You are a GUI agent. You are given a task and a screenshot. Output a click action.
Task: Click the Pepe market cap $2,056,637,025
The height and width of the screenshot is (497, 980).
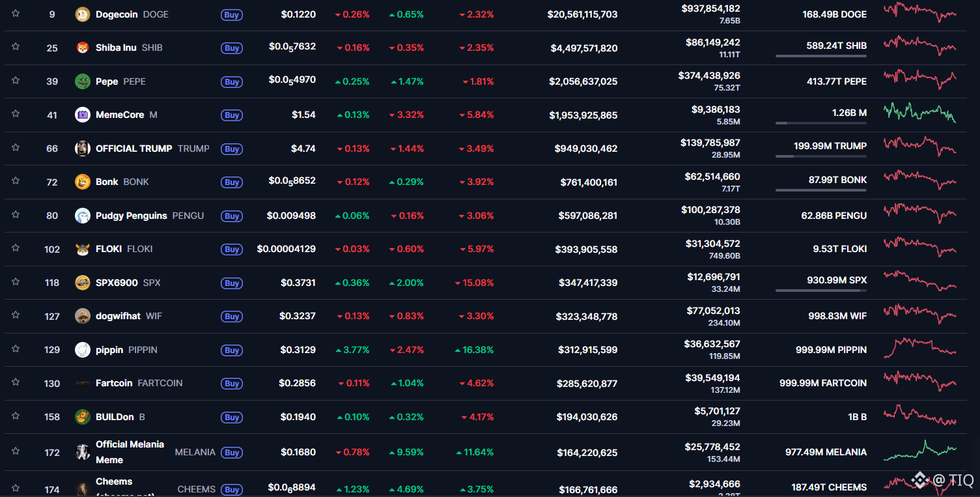pos(583,81)
